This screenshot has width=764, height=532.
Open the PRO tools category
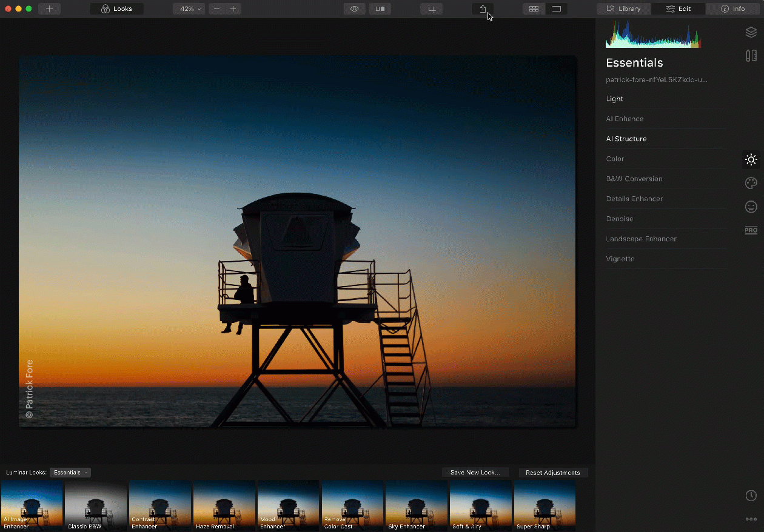point(751,230)
